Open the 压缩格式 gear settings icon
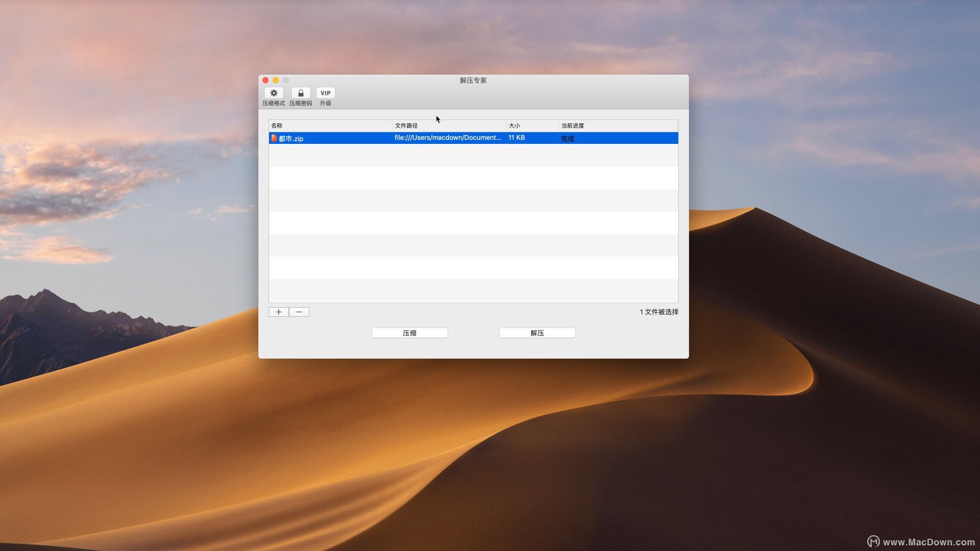Viewport: 980px width, 551px height. point(274,93)
